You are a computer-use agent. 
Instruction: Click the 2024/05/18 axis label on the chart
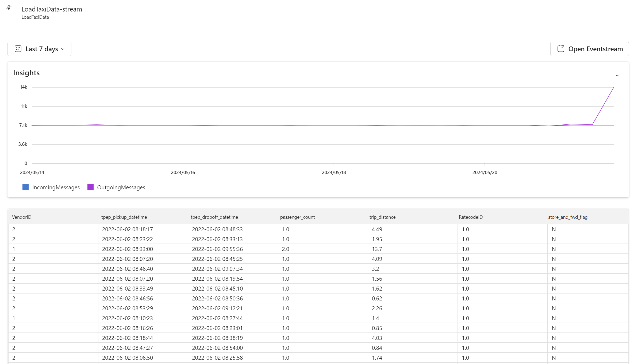coord(333,172)
